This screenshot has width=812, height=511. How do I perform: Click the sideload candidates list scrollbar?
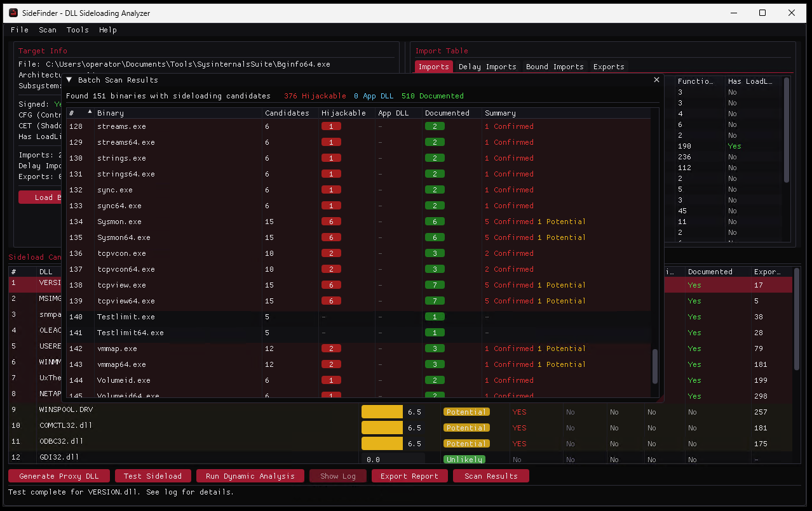797,319
